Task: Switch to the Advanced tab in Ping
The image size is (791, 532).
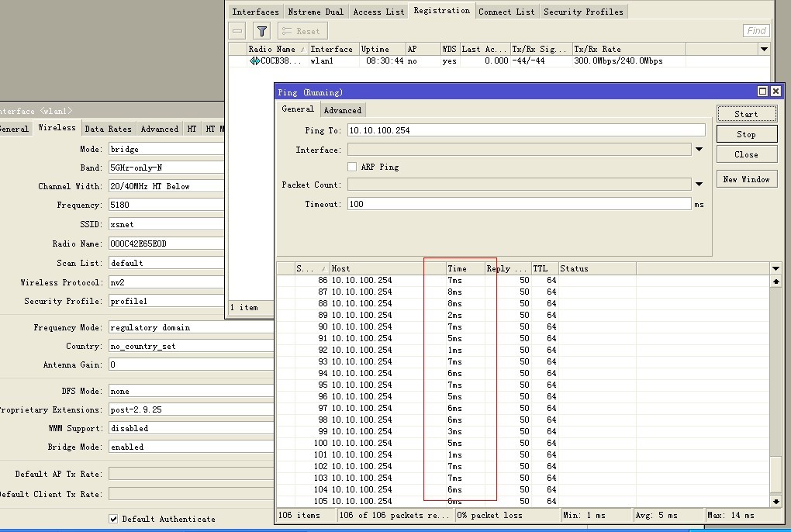Action: pyautogui.click(x=342, y=110)
